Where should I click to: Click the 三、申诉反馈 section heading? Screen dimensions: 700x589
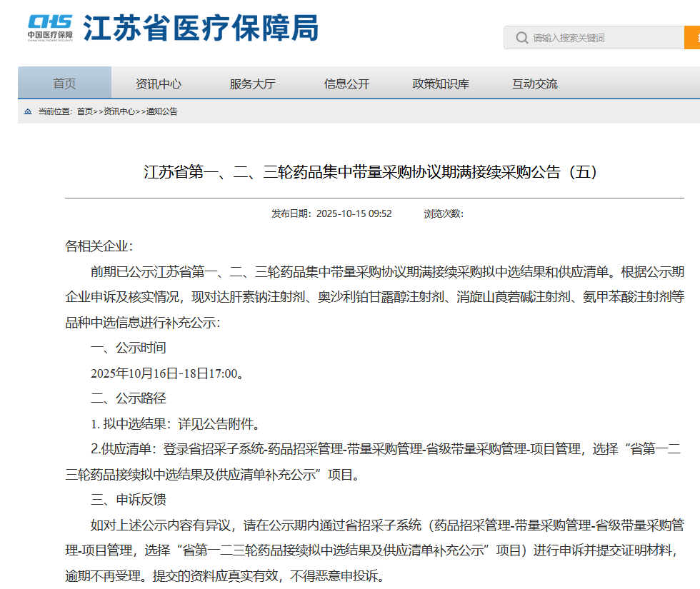[128, 500]
